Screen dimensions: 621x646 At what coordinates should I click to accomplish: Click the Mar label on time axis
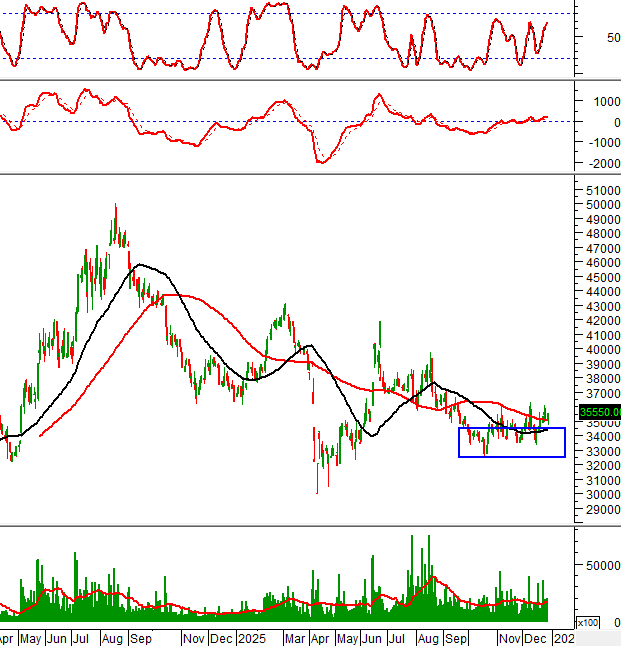tap(295, 637)
